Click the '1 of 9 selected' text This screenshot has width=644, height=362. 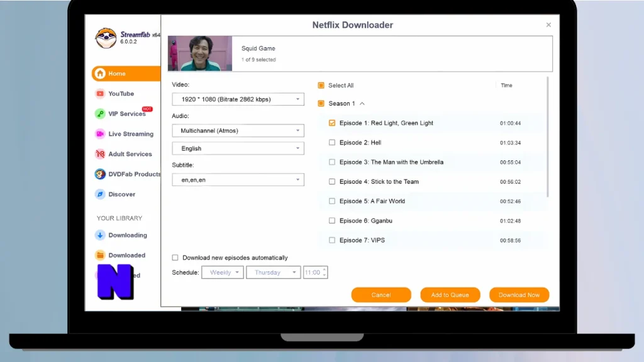258,60
